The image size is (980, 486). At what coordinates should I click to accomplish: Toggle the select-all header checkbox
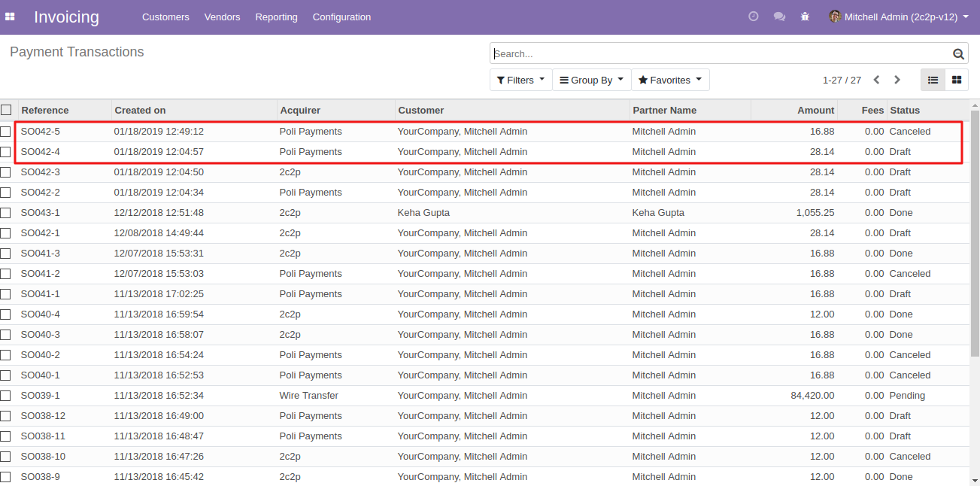[6, 110]
